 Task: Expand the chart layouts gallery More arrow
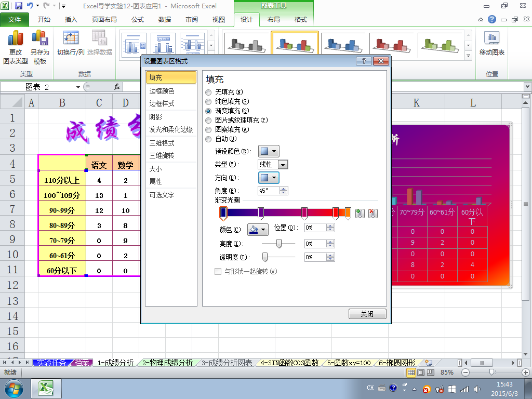[x=211, y=56]
